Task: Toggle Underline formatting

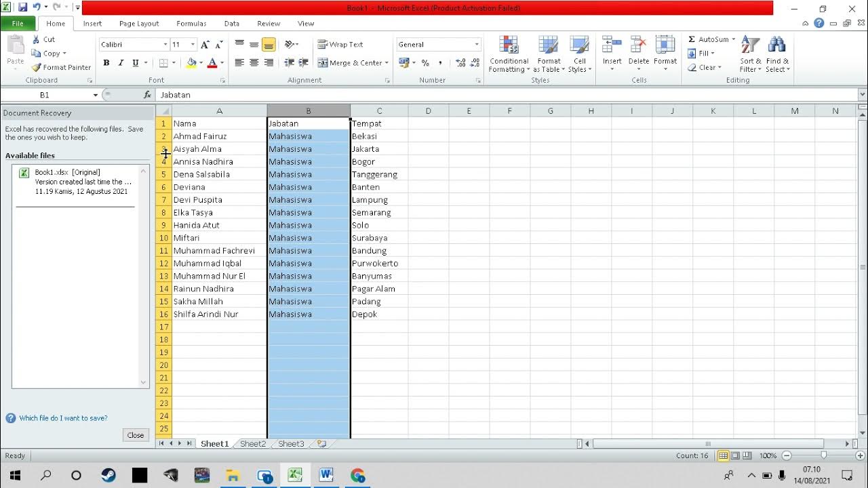Action: tap(136, 63)
